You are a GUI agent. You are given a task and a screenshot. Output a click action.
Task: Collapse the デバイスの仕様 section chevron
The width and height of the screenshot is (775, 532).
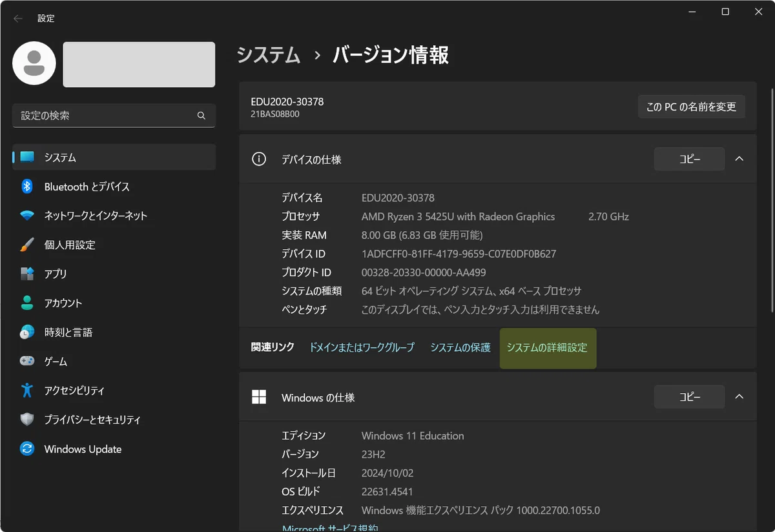(x=739, y=159)
